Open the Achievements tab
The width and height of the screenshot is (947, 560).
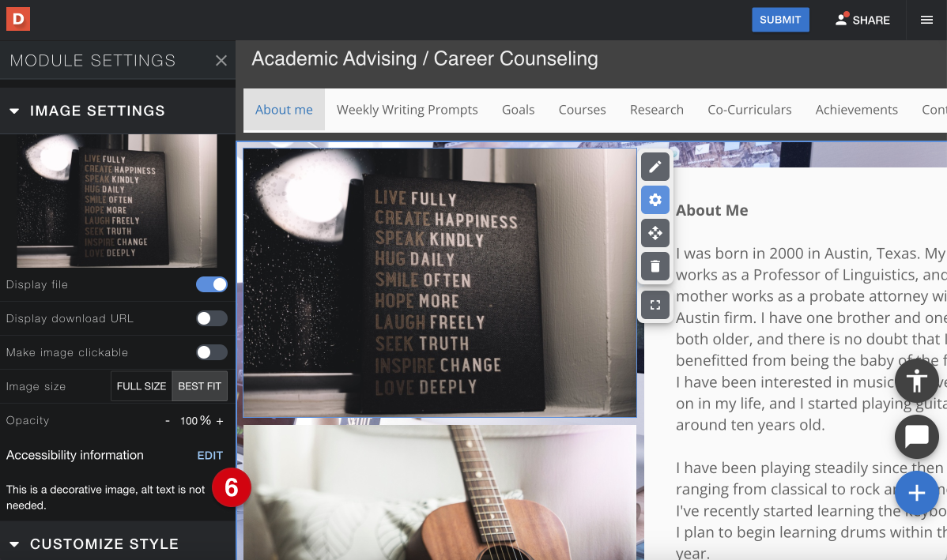click(x=856, y=110)
